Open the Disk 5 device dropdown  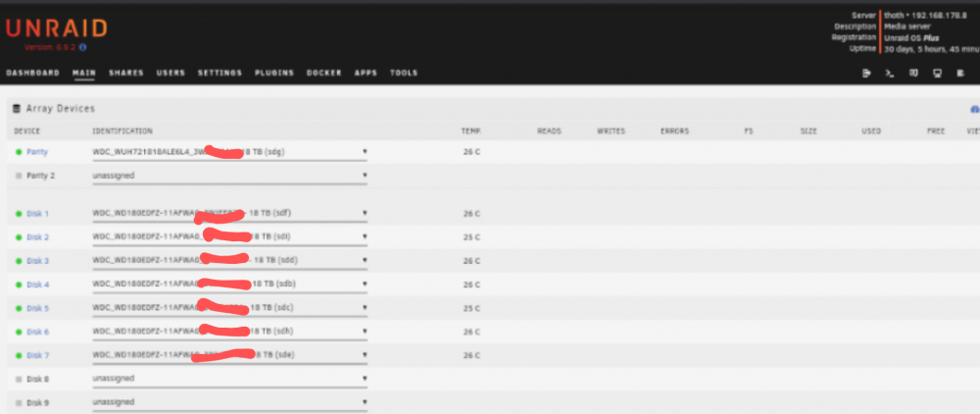(229, 308)
